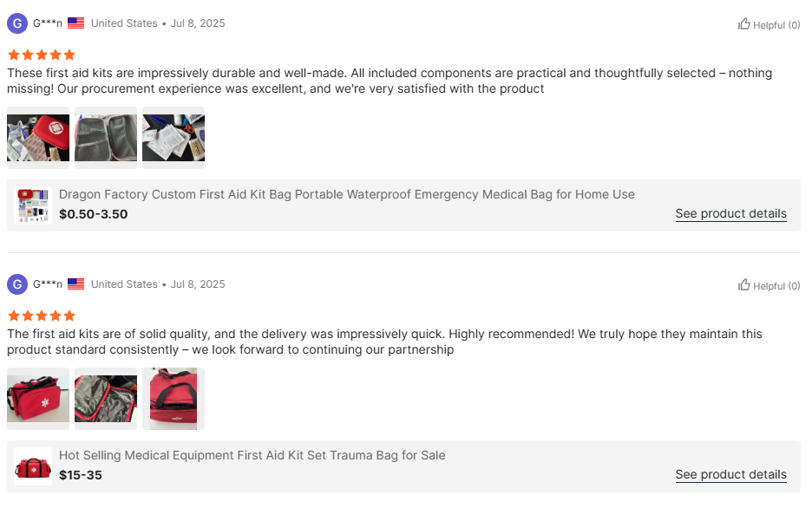The height and width of the screenshot is (508, 812).
Task: Click the five-star rating on second review
Action: point(42,316)
